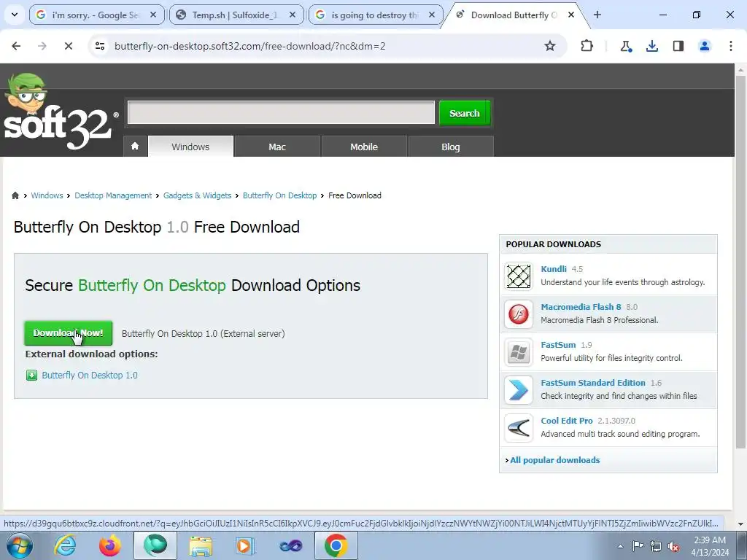Focus the soft32 search field
747x560 pixels.
click(281, 112)
